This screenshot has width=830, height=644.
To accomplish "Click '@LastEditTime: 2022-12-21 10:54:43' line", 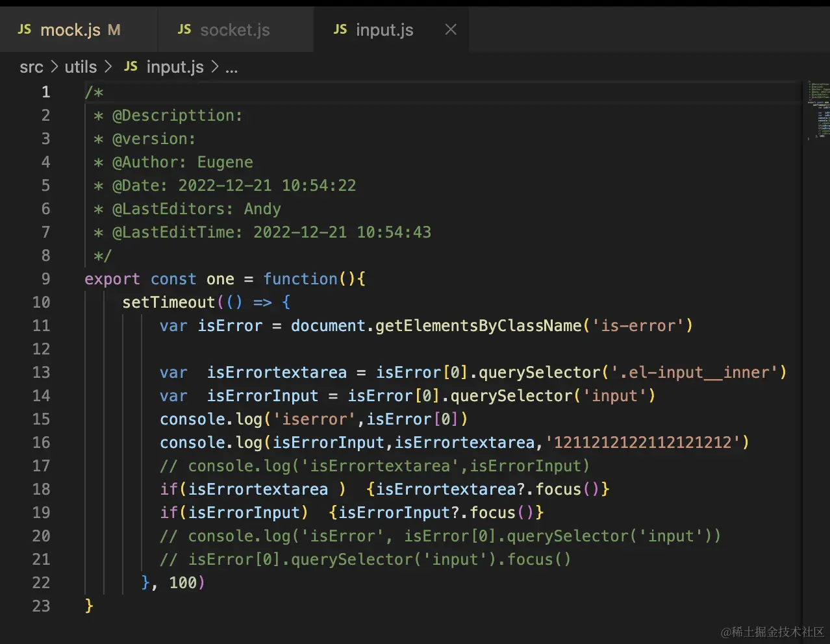I will pos(271,232).
